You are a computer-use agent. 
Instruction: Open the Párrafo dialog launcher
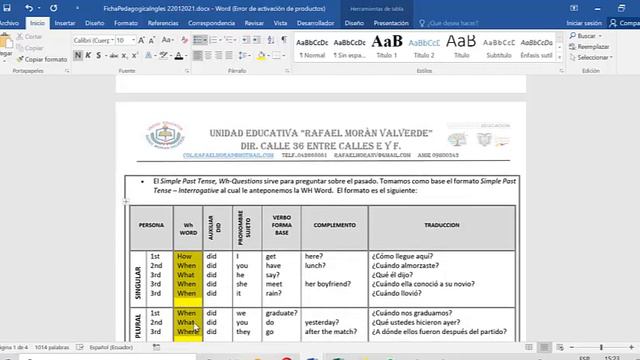point(287,71)
